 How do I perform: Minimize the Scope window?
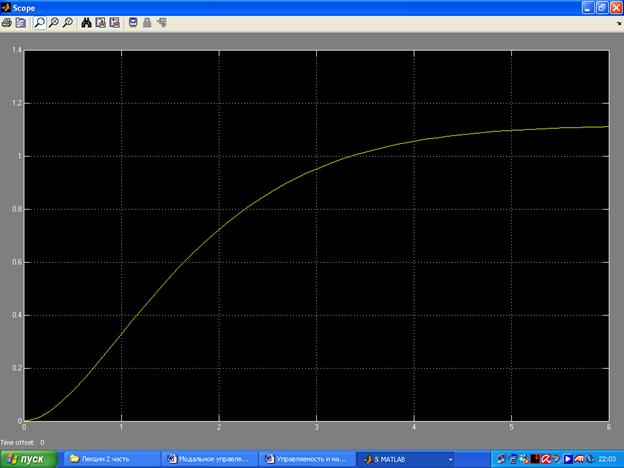point(588,8)
